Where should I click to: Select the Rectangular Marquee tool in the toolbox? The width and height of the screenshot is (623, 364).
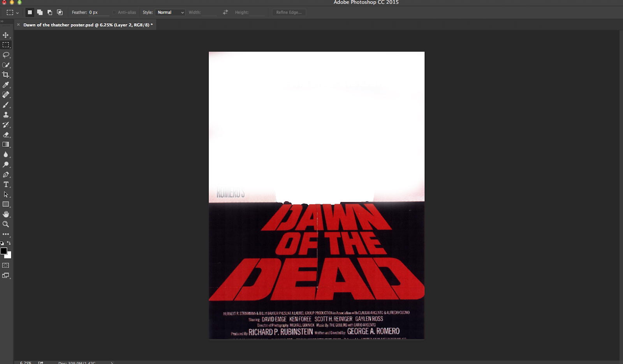coord(6,45)
